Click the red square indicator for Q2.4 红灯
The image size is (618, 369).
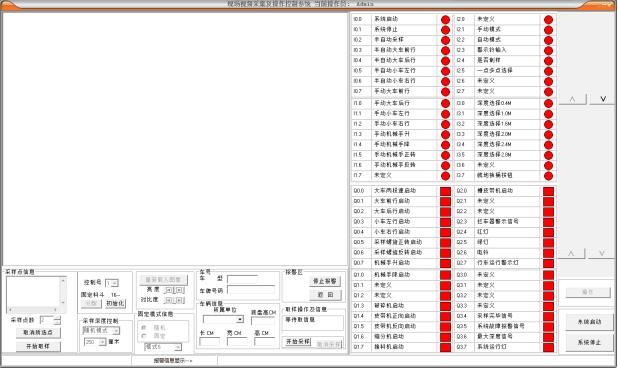tap(548, 232)
